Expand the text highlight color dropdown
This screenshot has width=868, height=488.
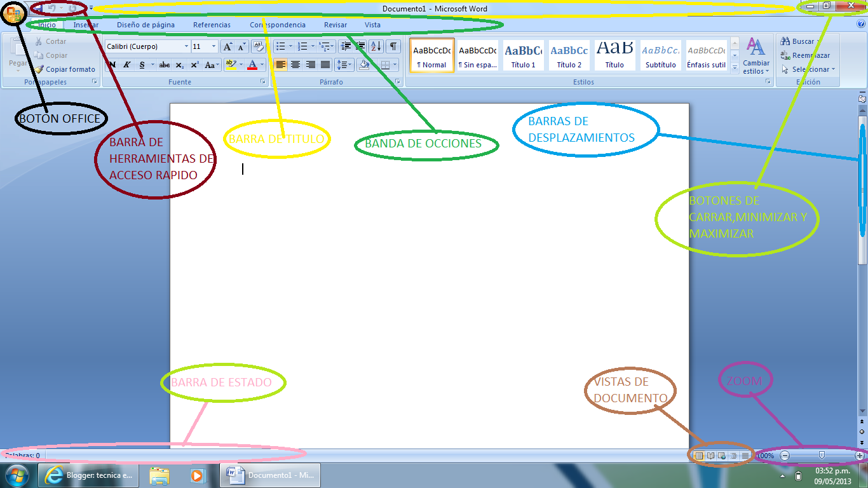pos(241,65)
